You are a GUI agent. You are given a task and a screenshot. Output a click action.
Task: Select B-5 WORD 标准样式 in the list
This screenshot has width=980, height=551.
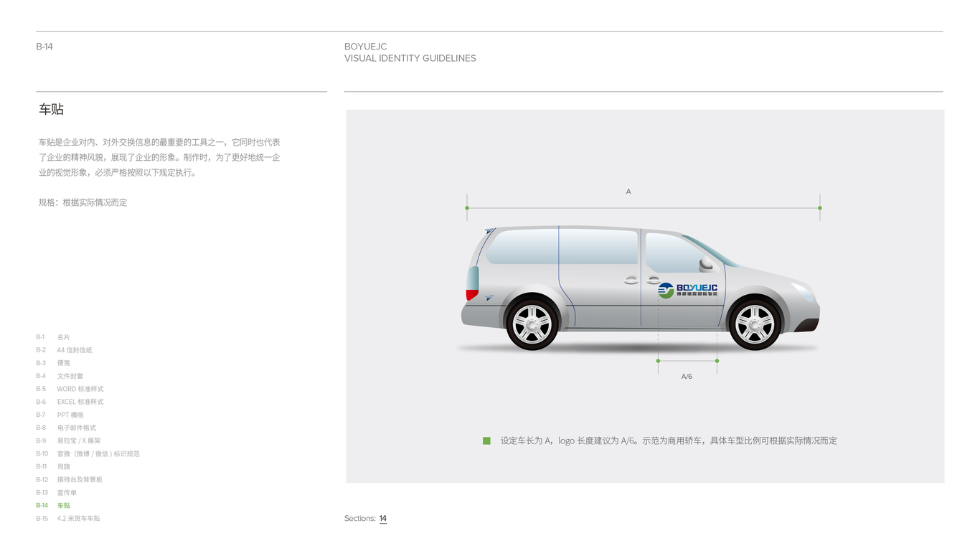tap(70, 389)
